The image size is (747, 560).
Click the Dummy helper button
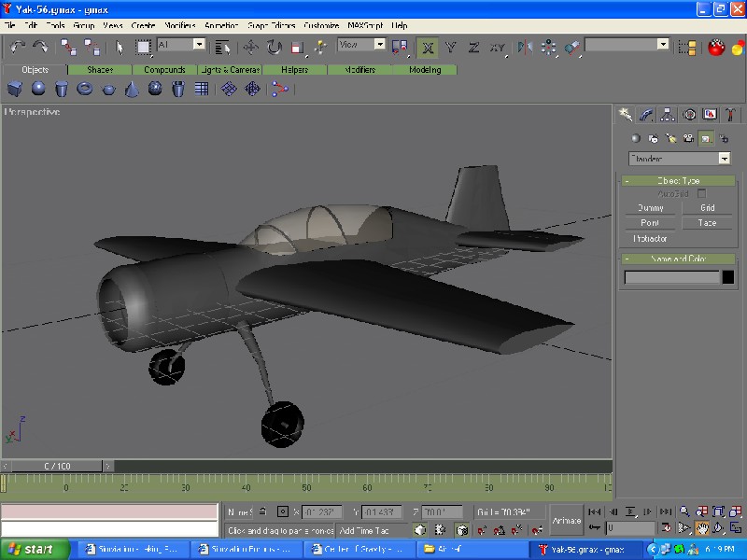(650, 208)
